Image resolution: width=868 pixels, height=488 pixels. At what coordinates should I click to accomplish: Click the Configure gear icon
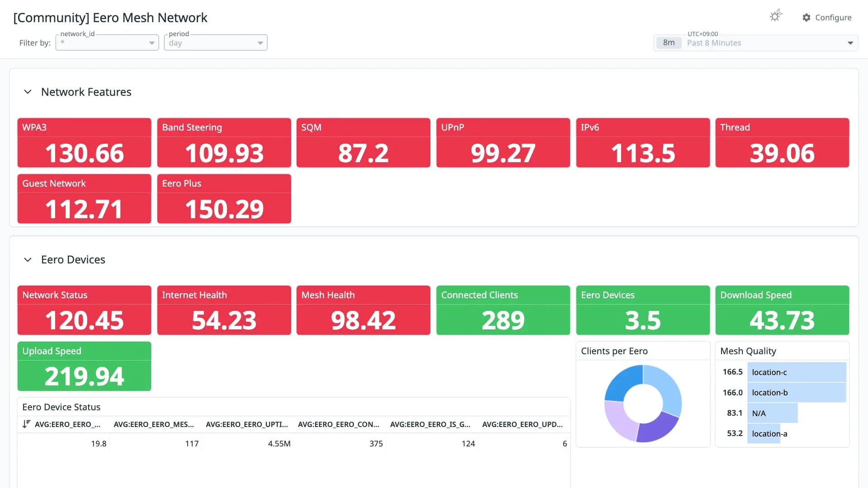807,17
